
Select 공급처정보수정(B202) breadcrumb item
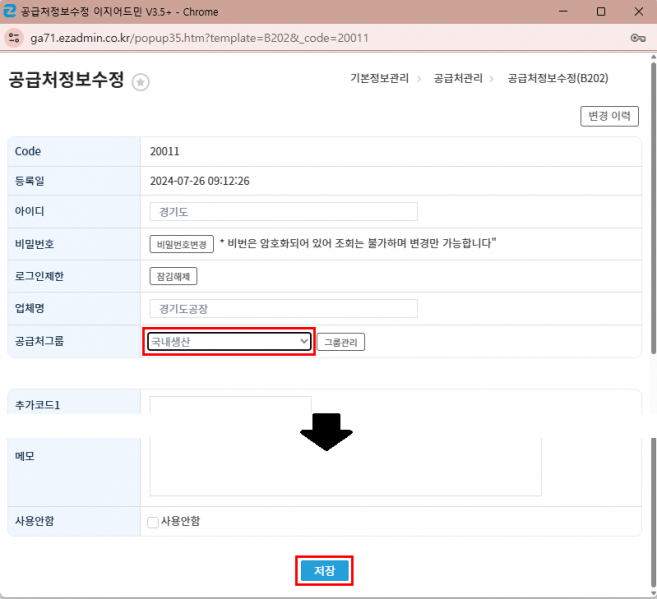557,78
